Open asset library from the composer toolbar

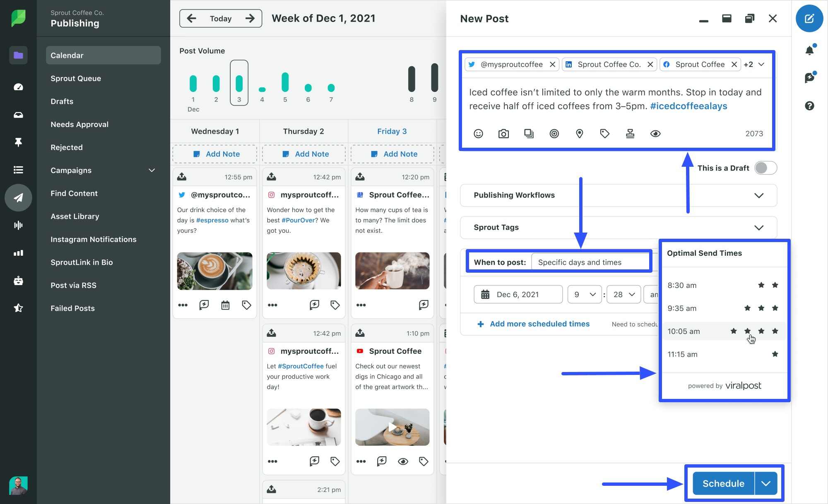tap(529, 133)
